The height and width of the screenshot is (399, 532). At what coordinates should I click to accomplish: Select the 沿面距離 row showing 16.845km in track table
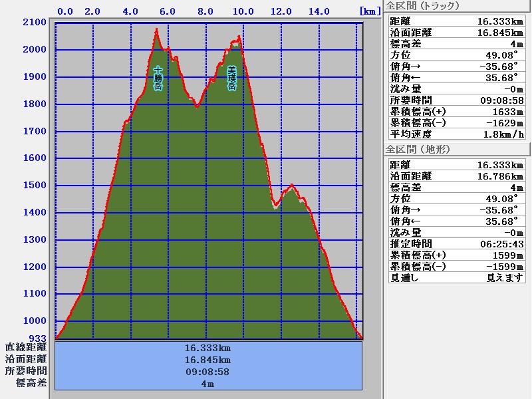click(456, 33)
